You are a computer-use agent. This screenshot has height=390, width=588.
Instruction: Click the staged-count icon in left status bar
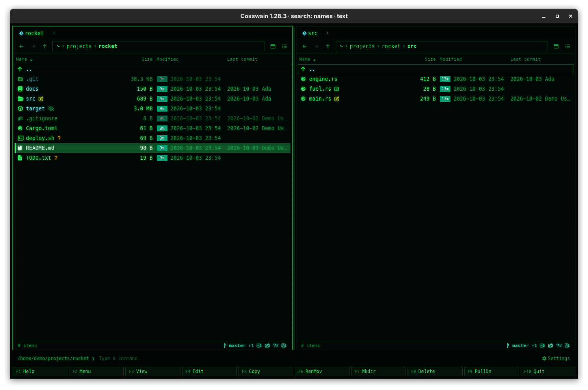point(259,345)
